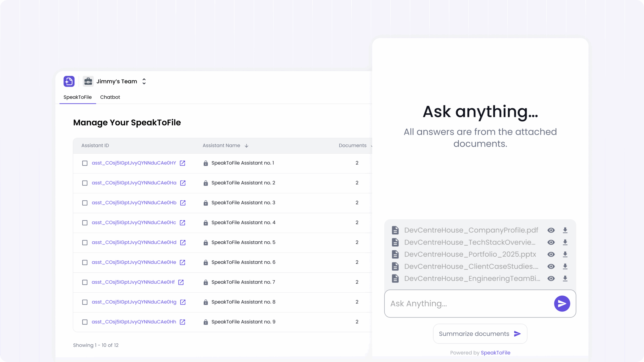Check the box for asst_...Ae0Hd row
Viewport: 644px width, 362px height.
85,243
